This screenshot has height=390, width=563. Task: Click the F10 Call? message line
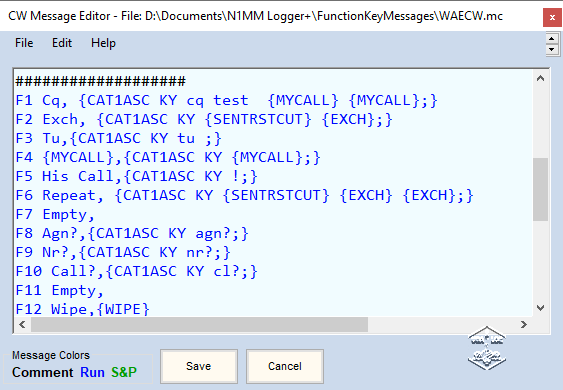pyautogui.click(x=136, y=271)
